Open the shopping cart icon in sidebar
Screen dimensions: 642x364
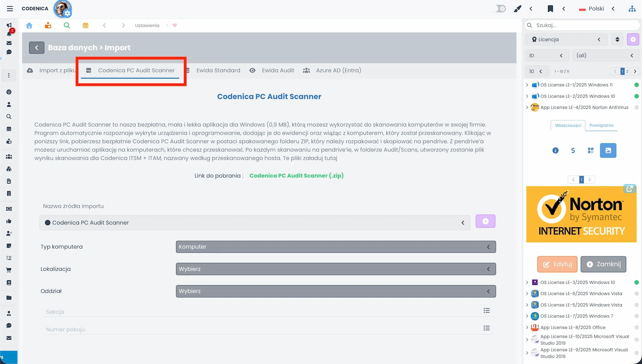[x=8, y=270]
